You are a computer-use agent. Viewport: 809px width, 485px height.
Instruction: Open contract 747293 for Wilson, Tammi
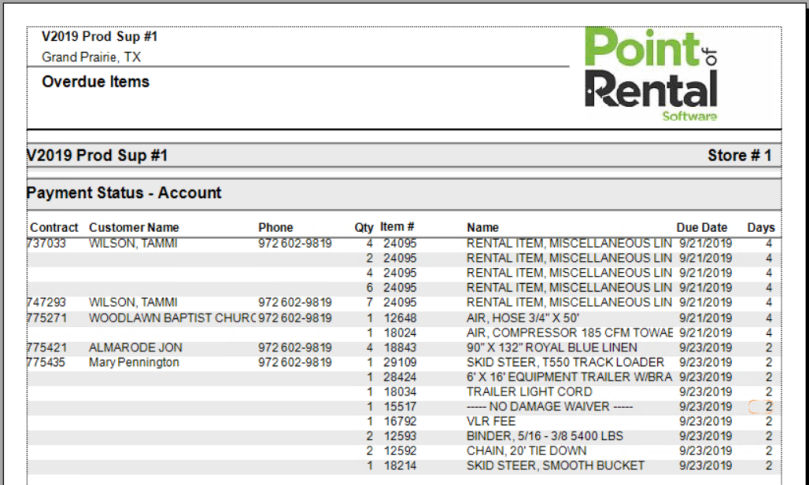(x=48, y=302)
